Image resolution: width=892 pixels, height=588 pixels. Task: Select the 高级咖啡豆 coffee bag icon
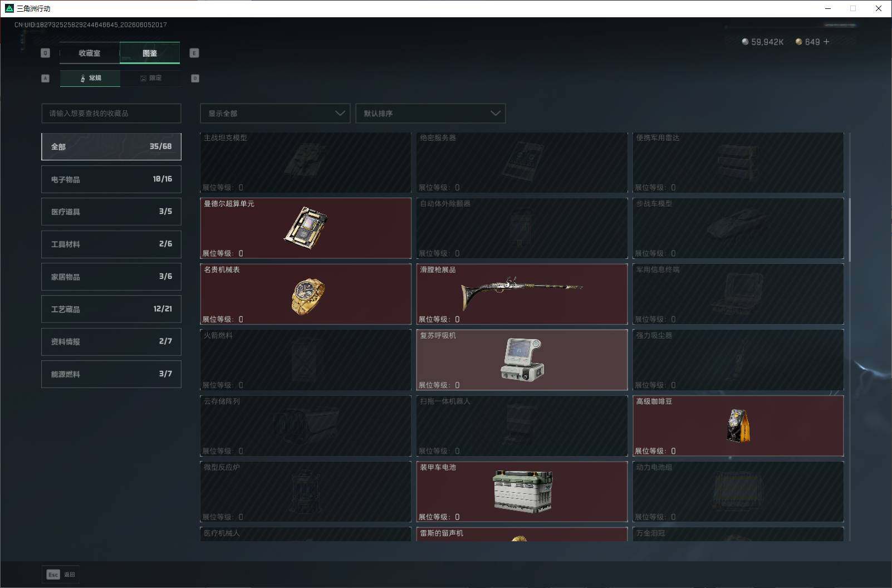click(x=738, y=425)
